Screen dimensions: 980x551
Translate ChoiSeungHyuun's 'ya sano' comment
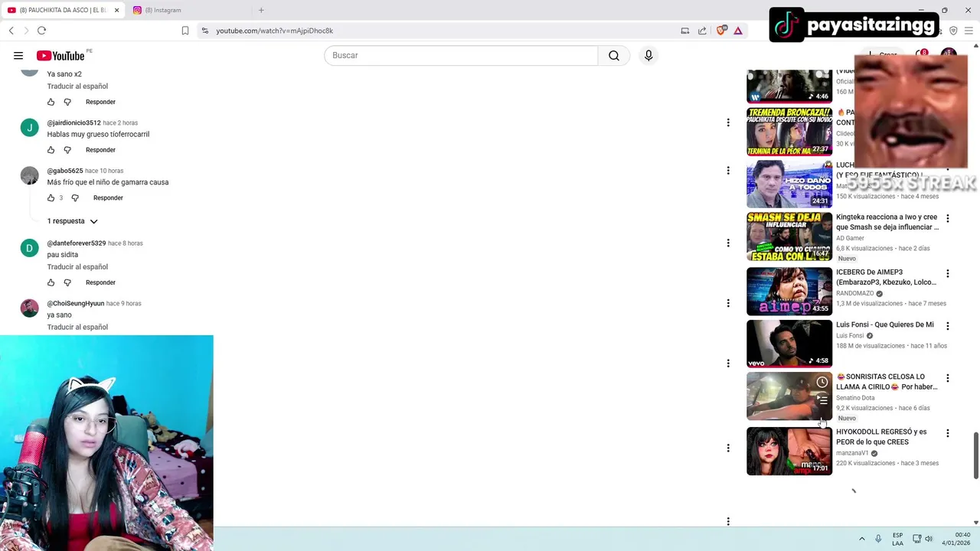point(77,327)
